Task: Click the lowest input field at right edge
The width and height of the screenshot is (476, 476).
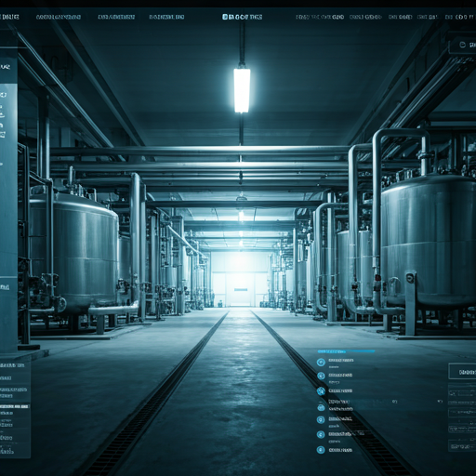Action: pyautogui.click(x=462, y=446)
